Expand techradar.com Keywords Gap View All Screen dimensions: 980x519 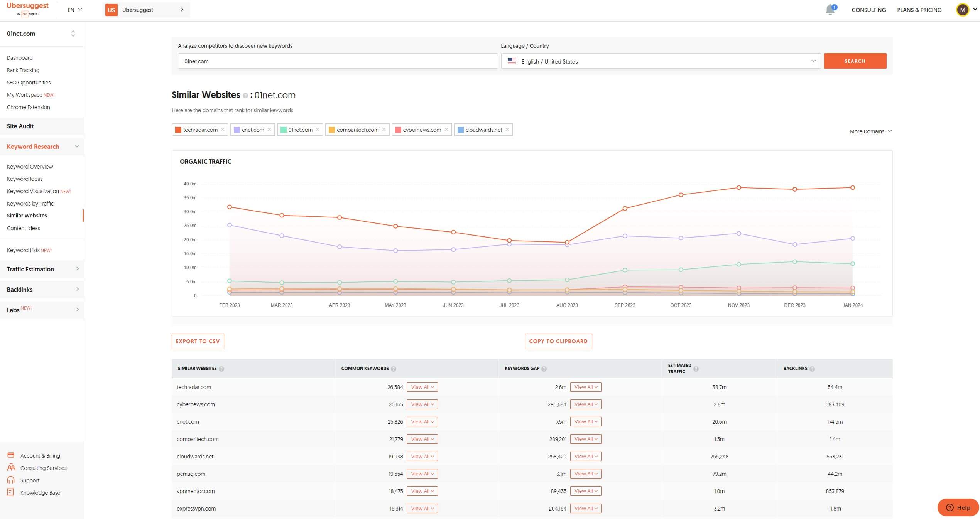pyautogui.click(x=585, y=387)
